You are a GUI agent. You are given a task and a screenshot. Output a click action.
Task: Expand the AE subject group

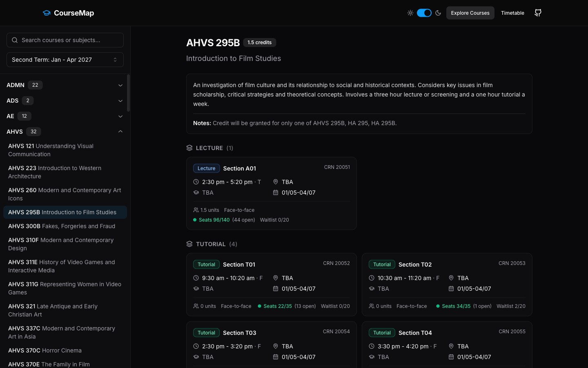65,116
